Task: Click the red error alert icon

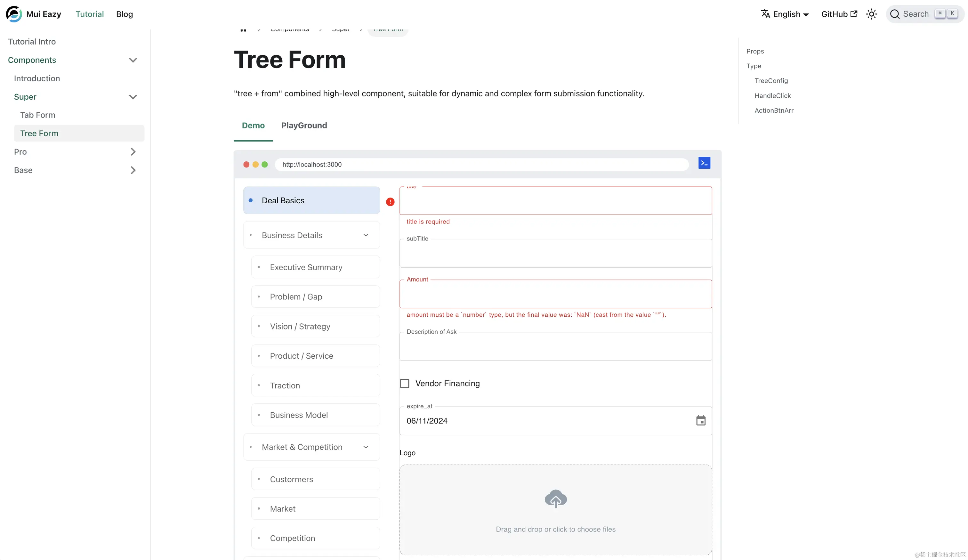Action: click(x=390, y=202)
